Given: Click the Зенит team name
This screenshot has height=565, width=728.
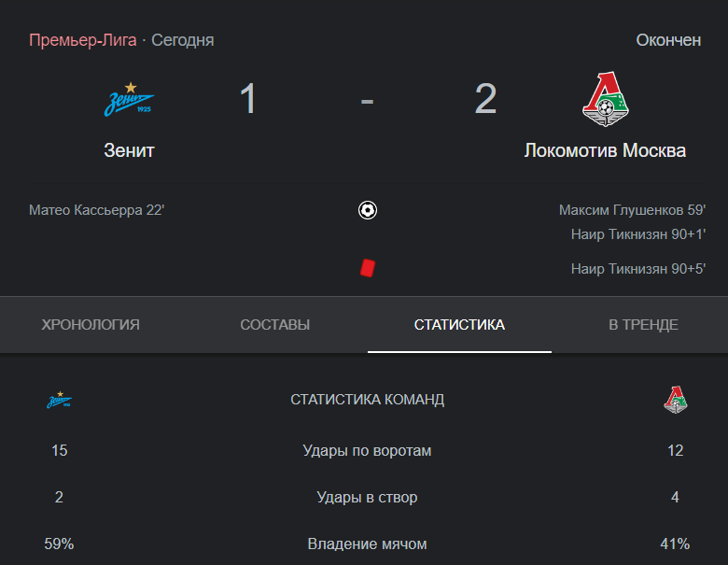Looking at the screenshot, I should (129, 150).
